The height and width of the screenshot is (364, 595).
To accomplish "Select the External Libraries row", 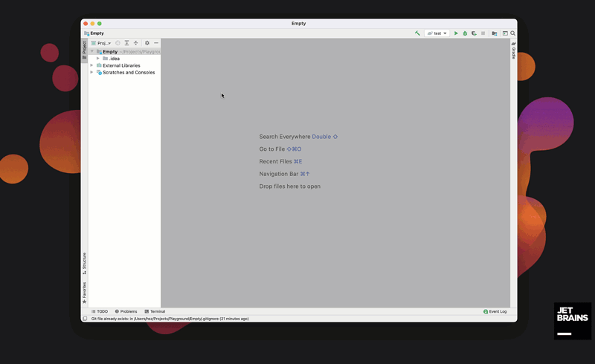I will click(124, 65).
